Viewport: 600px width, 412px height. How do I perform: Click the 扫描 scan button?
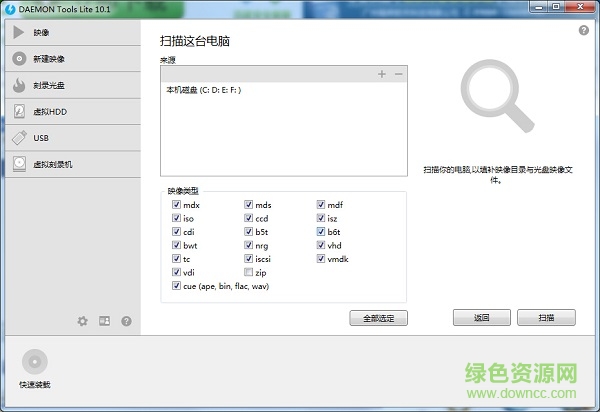click(x=546, y=318)
